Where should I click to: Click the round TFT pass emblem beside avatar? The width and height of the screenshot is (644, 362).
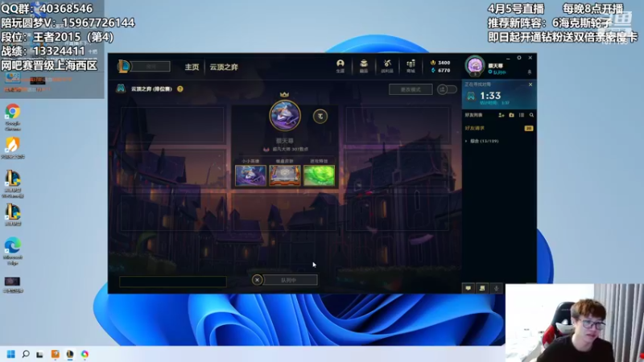coord(320,116)
